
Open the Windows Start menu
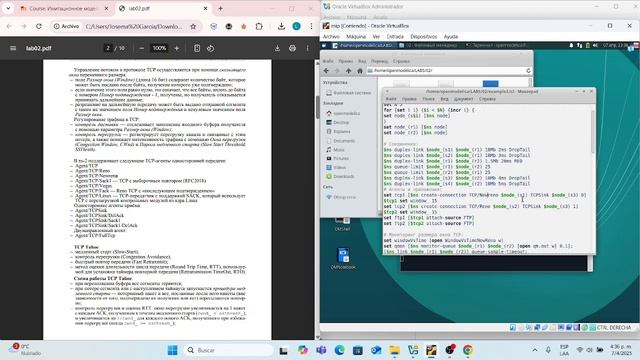(x=172, y=350)
